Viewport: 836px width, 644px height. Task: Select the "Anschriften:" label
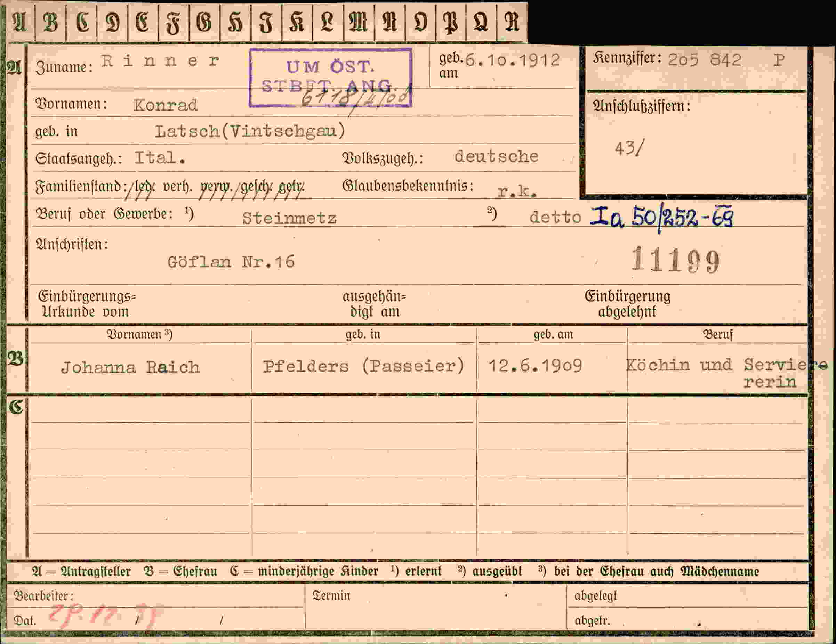pyautogui.click(x=72, y=244)
